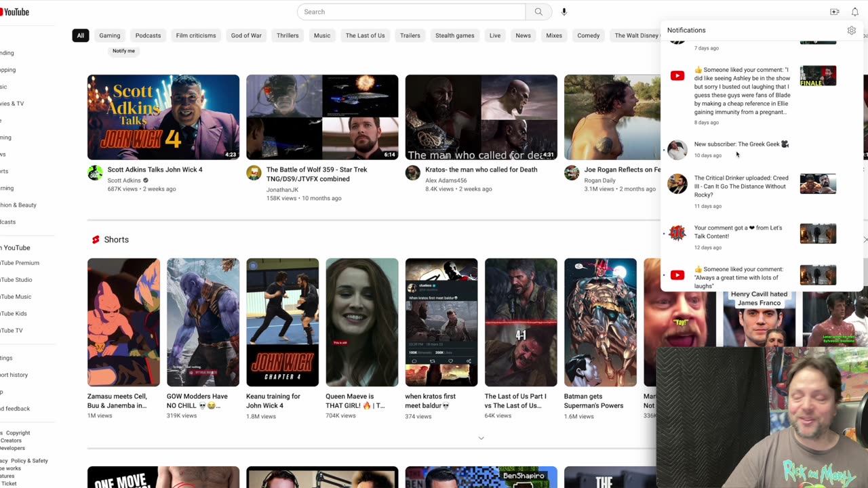Viewport: 868px width, 488px height.
Task: Select the Comedy filter chip
Action: click(x=589, y=35)
